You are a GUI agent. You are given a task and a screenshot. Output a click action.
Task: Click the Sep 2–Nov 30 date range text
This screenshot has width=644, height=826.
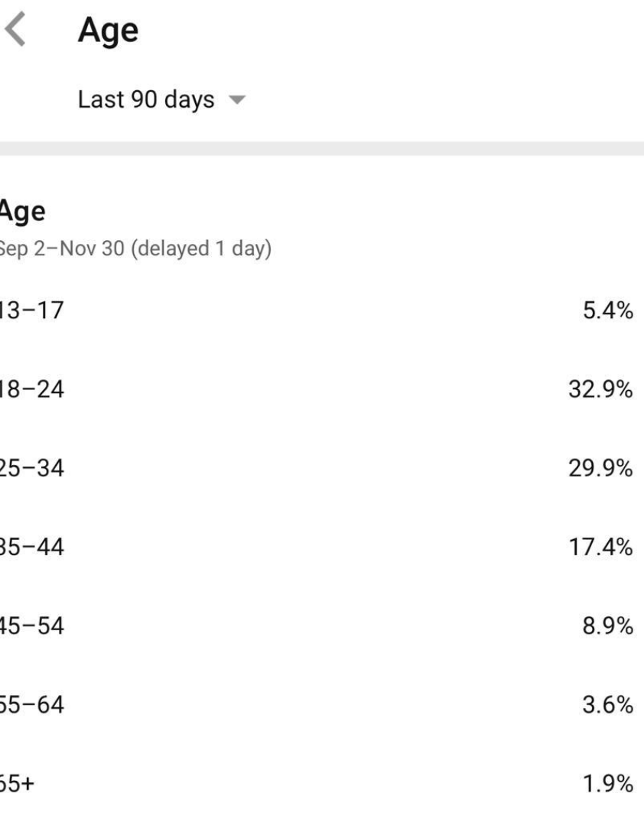(x=135, y=249)
